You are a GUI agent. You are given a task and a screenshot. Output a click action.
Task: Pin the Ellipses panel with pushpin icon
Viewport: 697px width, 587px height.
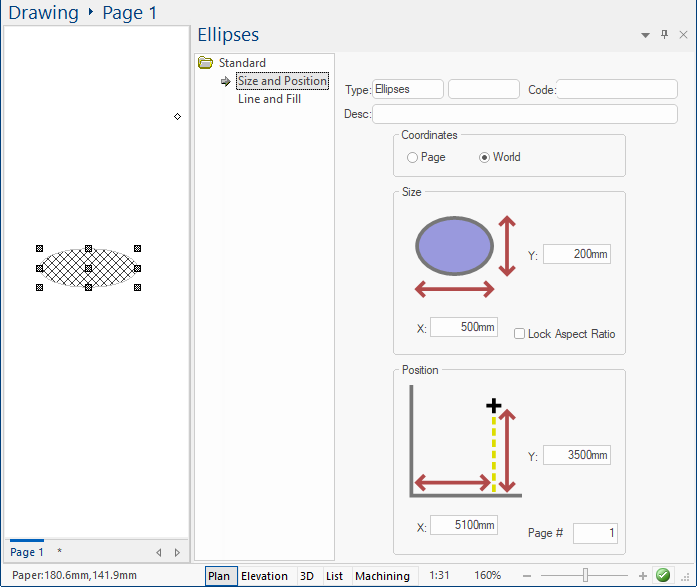coord(664,35)
